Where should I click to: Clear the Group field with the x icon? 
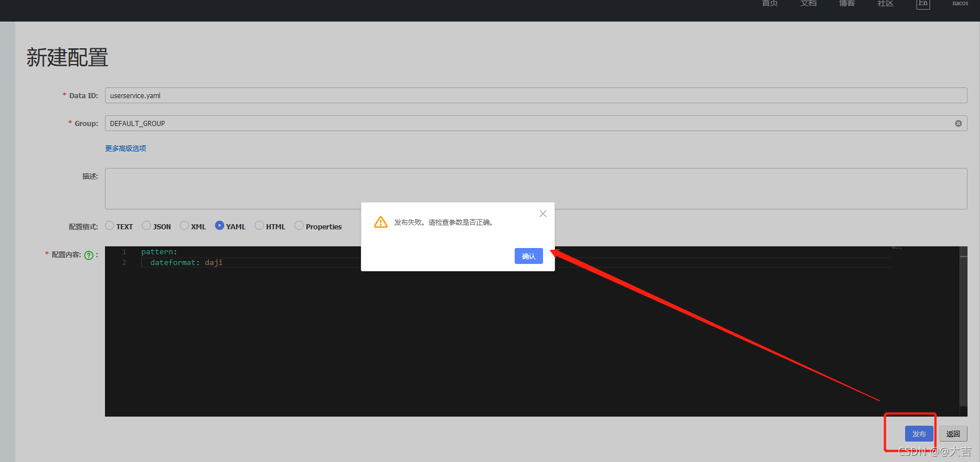click(958, 123)
